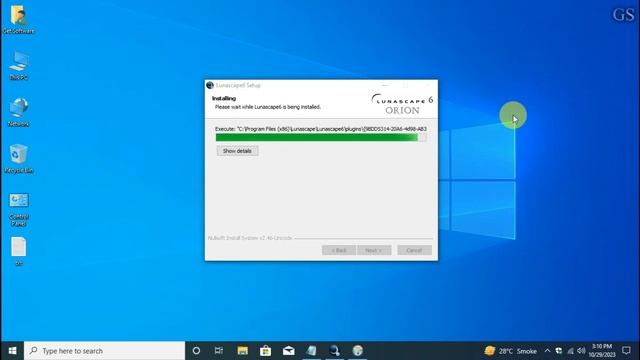Expand the hidden system tray icons chevron
640x360 pixels.
[547, 351]
